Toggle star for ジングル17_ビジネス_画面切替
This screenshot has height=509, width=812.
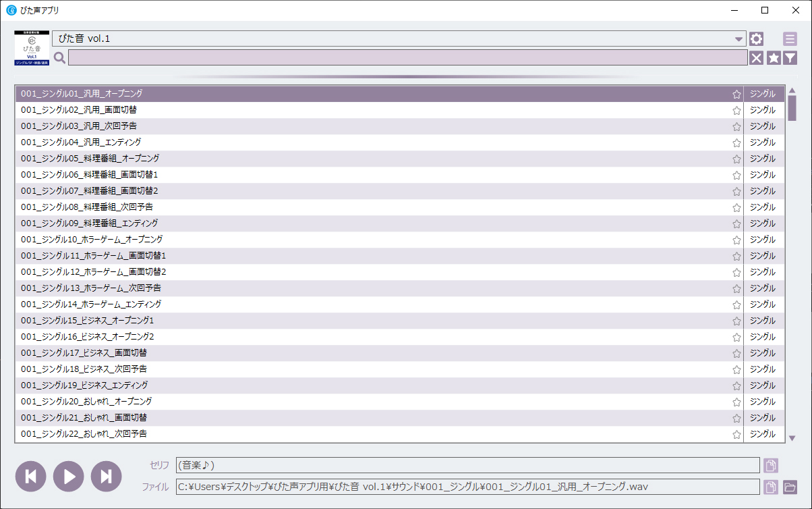[x=736, y=354]
